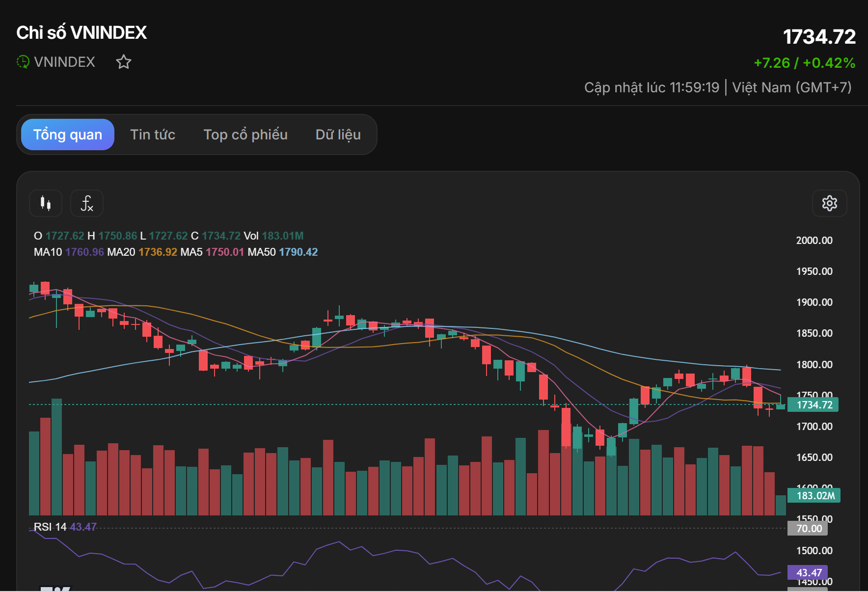Click the TradingView logo at chart bottom
The width and height of the screenshot is (868, 592).
click(55, 589)
